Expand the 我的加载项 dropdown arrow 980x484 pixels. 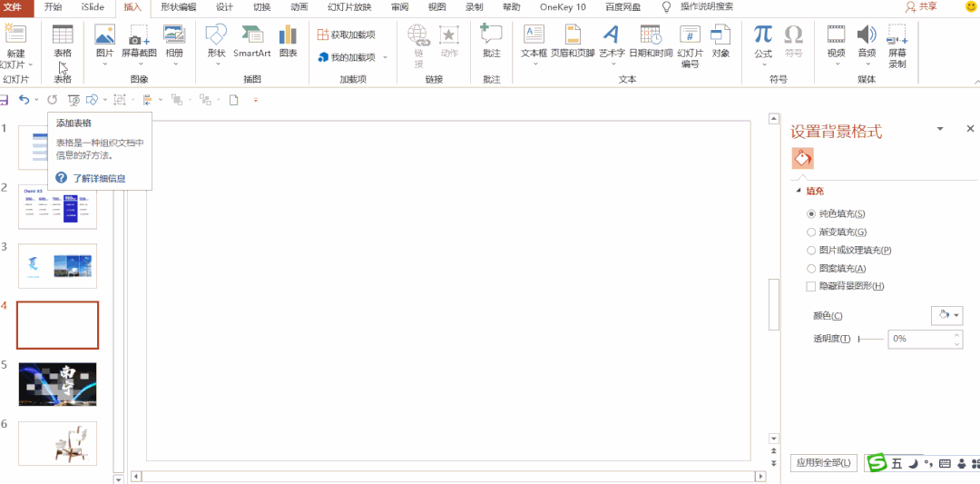coord(385,57)
